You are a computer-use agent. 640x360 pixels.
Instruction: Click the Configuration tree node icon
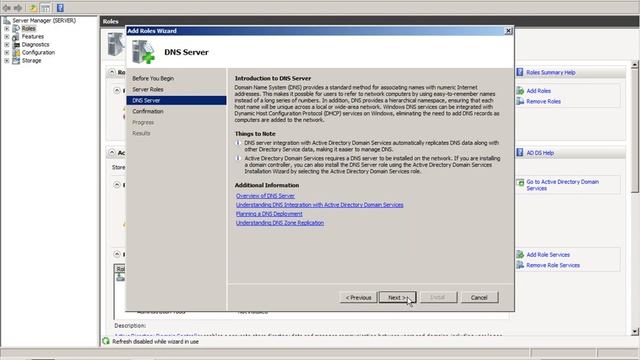coord(16,53)
